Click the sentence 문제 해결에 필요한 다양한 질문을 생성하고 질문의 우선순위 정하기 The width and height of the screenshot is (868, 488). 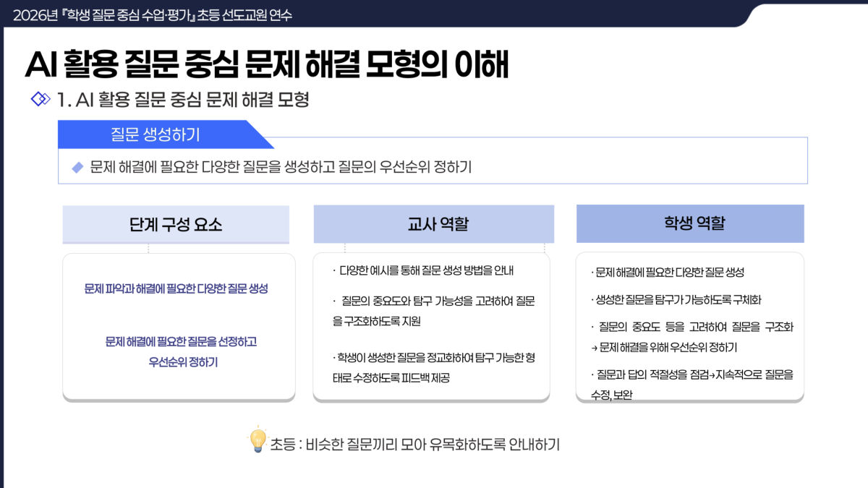pyautogui.click(x=281, y=168)
